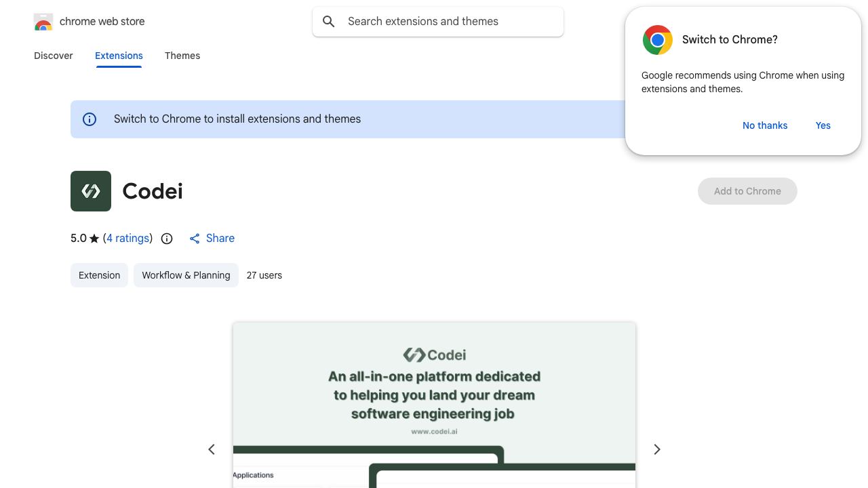This screenshot has height=488, width=868.
Task: Show next screenshot with right arrow
Action: click(656, 449)
